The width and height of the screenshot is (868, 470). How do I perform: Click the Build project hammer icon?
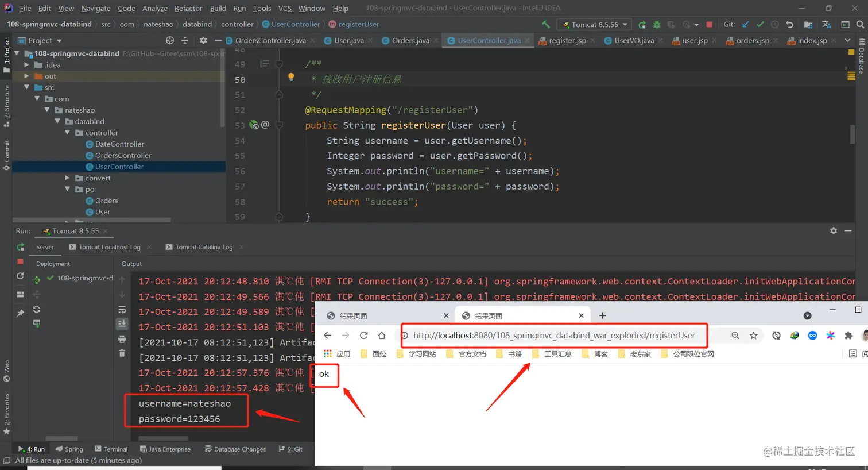tap(546, 24)
